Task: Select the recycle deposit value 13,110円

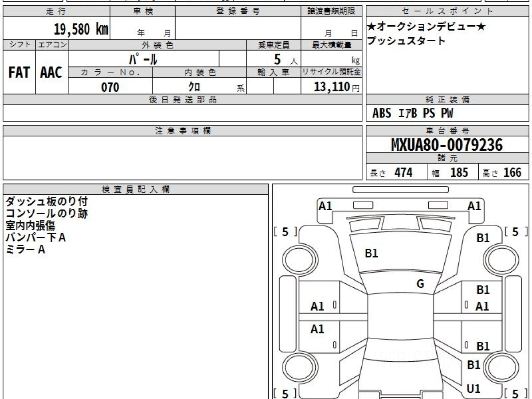Action: pyautogui.click(x=336, y=87)
